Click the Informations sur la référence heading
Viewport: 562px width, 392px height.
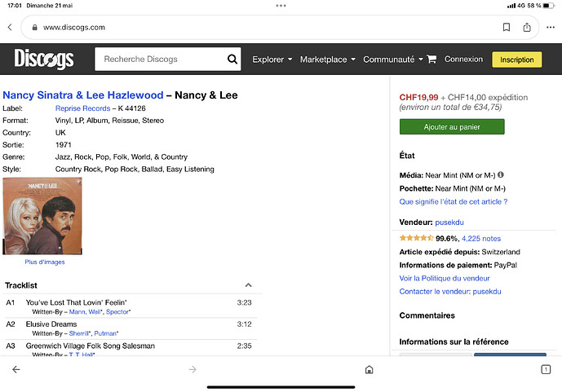454,342
